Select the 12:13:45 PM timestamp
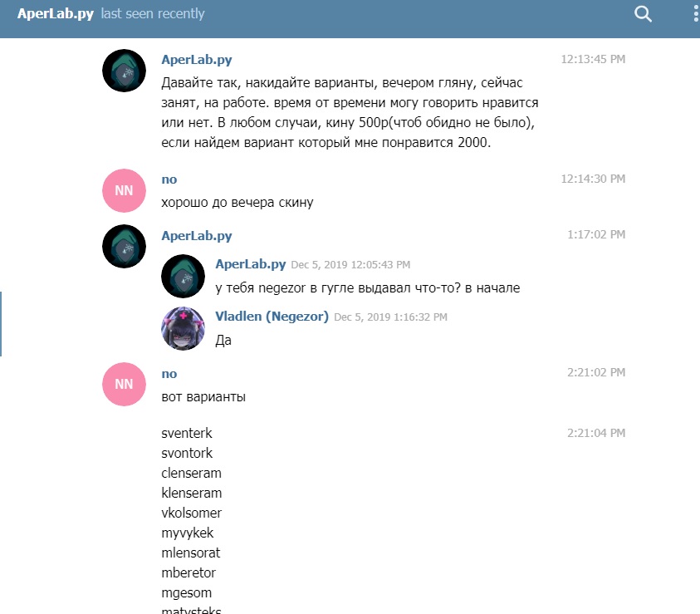This screenshot has width=700, height=614. coord(593,59)
